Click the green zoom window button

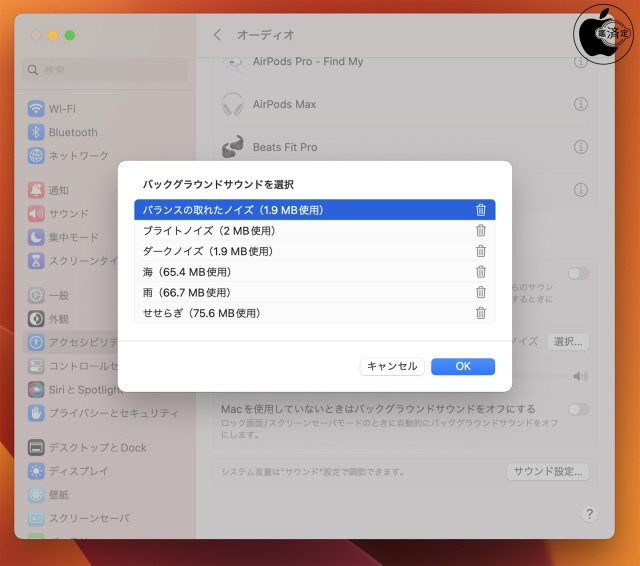click(70, 35)
